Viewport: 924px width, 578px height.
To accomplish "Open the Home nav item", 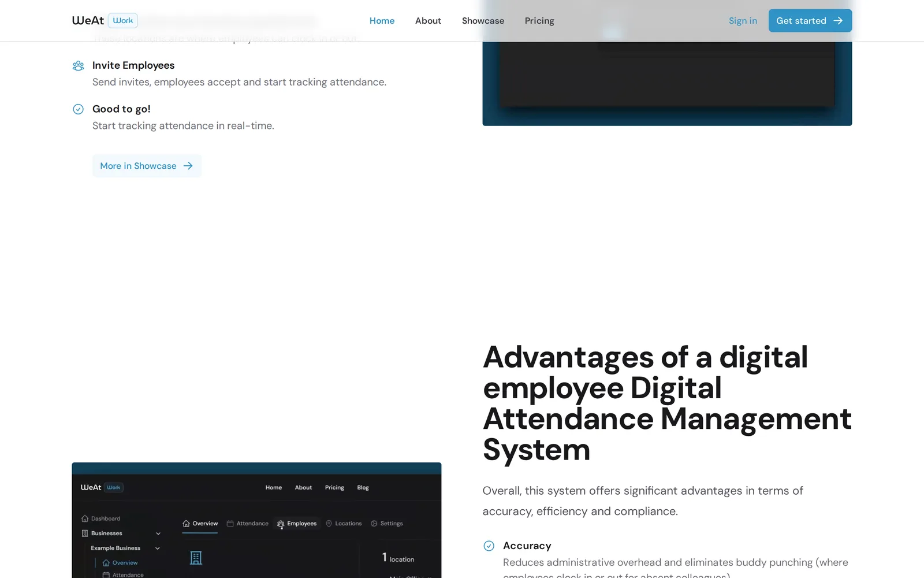I will coord(382,21).
